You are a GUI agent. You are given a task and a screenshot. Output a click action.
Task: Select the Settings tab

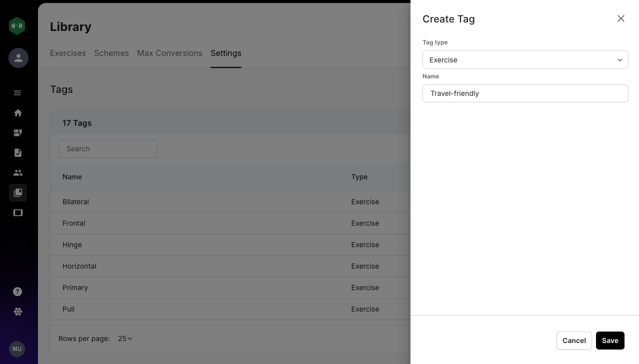click(x=226, y=53)
